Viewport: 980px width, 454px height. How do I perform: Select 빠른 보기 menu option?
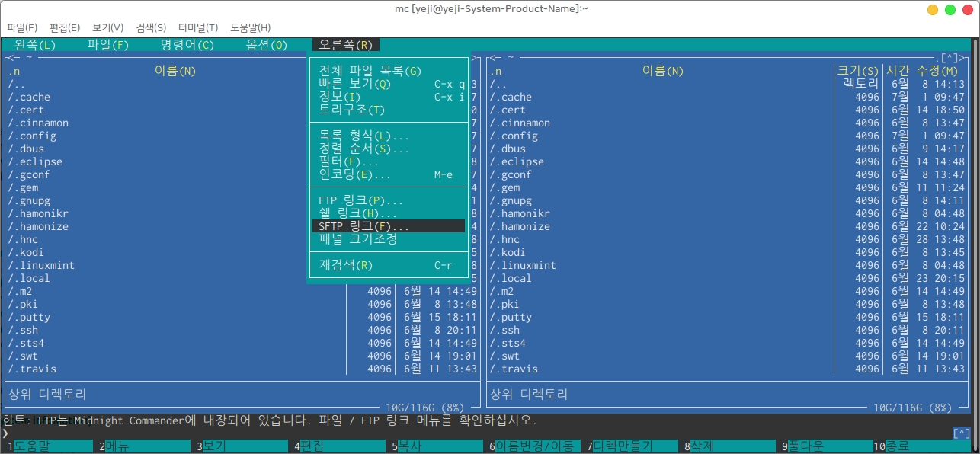tap(354, 84)
